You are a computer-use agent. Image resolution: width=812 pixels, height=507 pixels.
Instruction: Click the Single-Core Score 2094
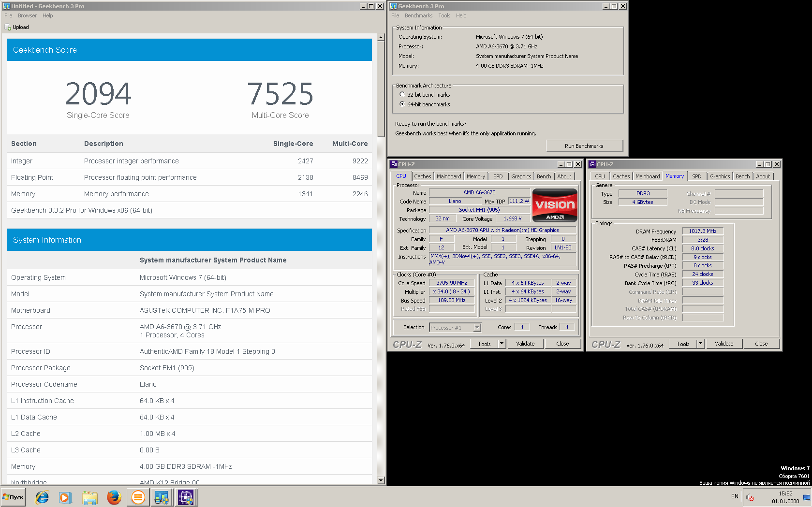(x=98, y=94)
